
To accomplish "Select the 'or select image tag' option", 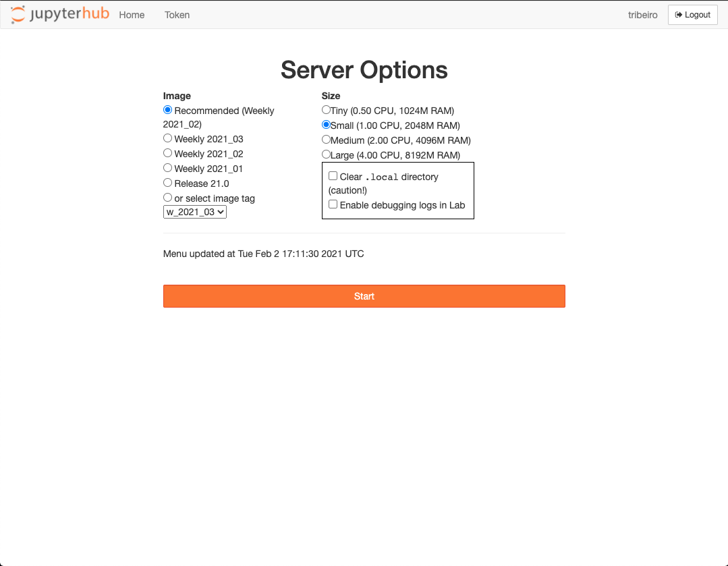I will tap(167, 197).
